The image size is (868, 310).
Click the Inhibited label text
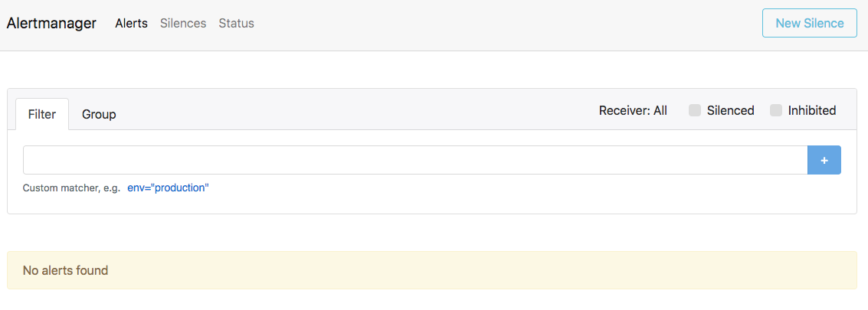[811, 111]
